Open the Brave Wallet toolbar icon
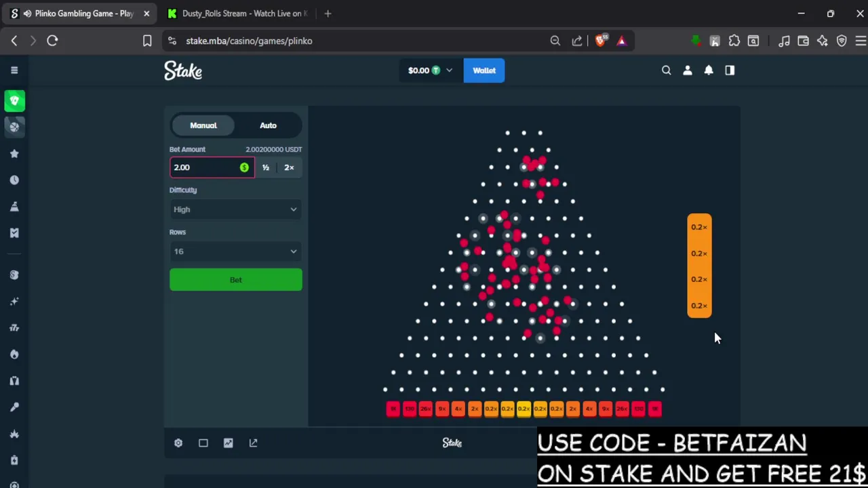 804,41
